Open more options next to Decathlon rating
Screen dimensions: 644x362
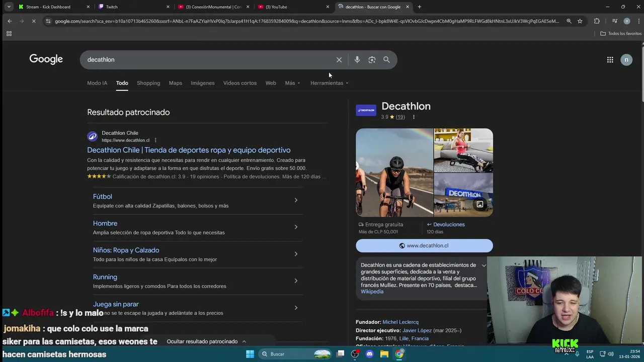pos(414,117)
